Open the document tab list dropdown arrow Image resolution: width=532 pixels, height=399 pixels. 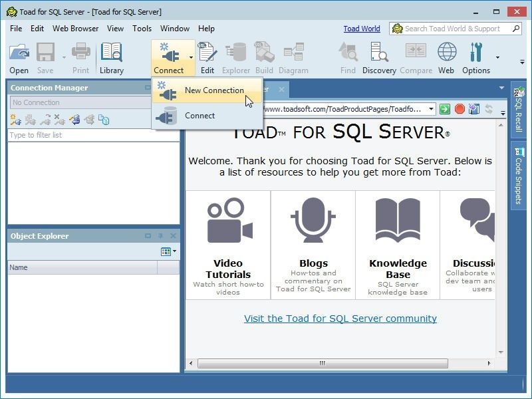tap(501, 88)
